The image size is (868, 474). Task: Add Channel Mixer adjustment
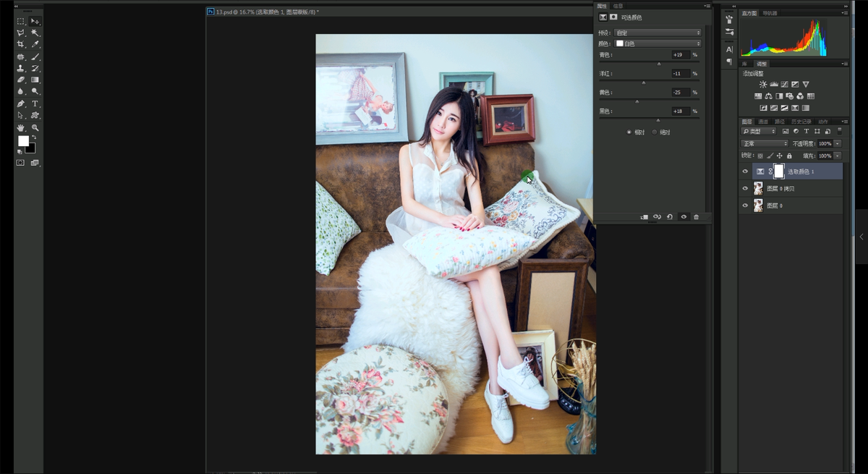(800, 96)
